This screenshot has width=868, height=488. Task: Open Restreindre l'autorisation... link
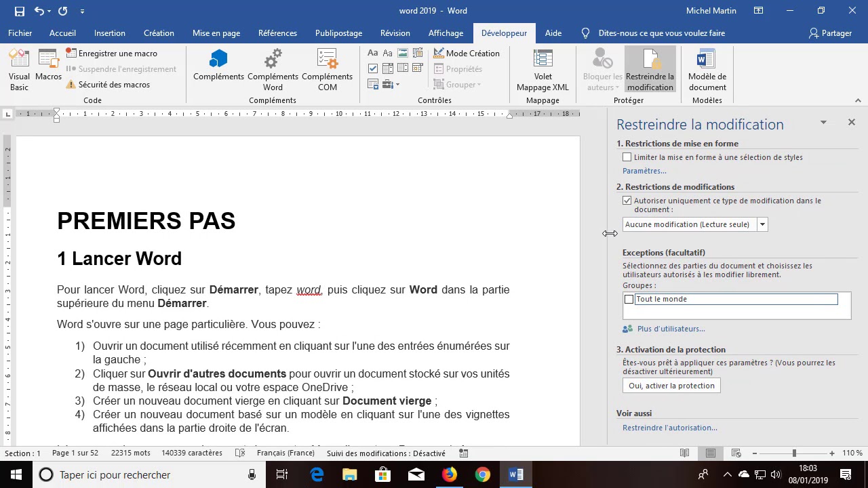670,428
